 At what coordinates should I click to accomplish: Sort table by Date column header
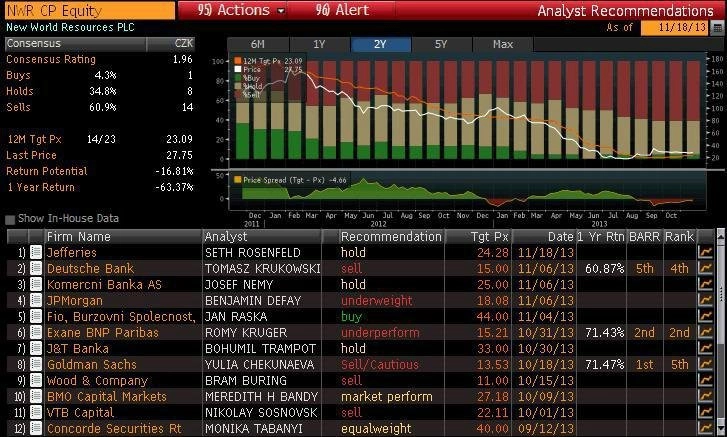pyautogui.click(x=544, y=237)
